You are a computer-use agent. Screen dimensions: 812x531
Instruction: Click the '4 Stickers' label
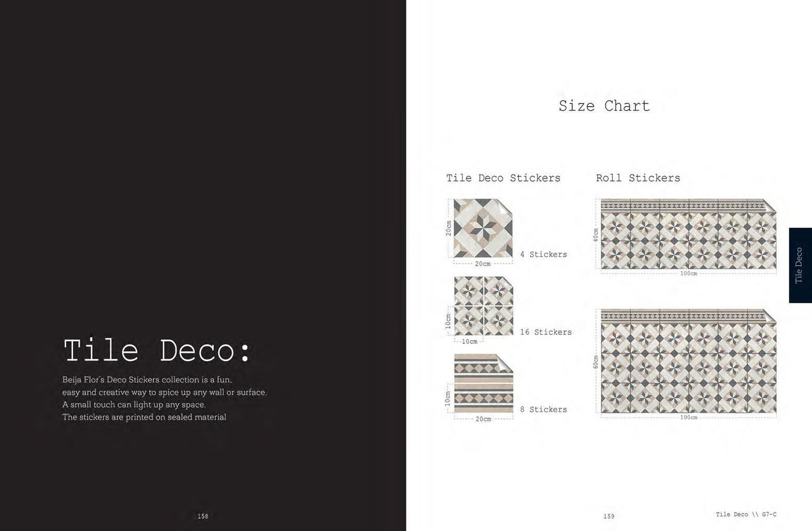coord(543,254)
